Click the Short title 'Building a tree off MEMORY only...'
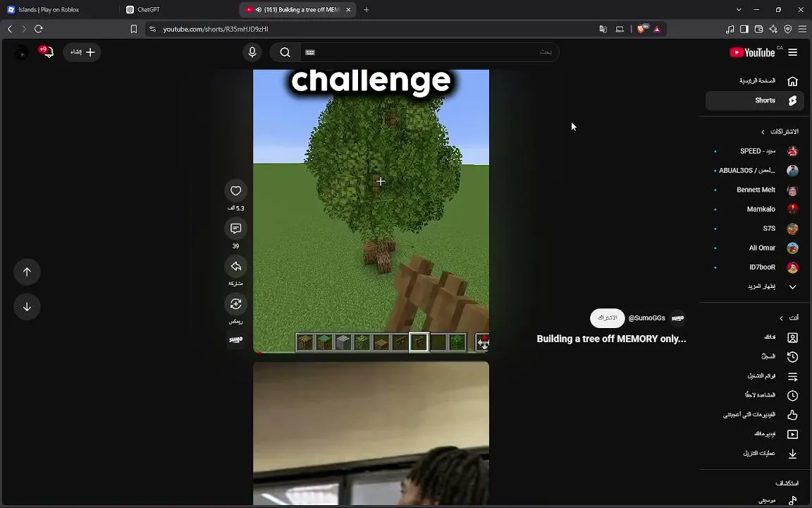 click(612, 339)
